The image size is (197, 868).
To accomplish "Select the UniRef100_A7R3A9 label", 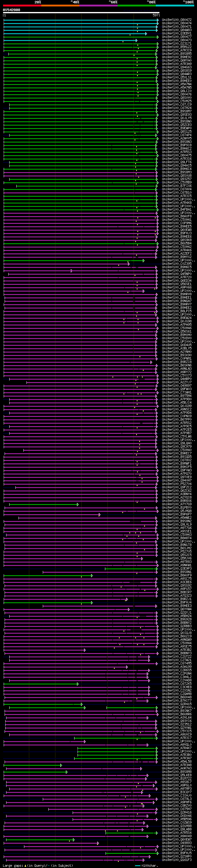I will tap(177, 64).
